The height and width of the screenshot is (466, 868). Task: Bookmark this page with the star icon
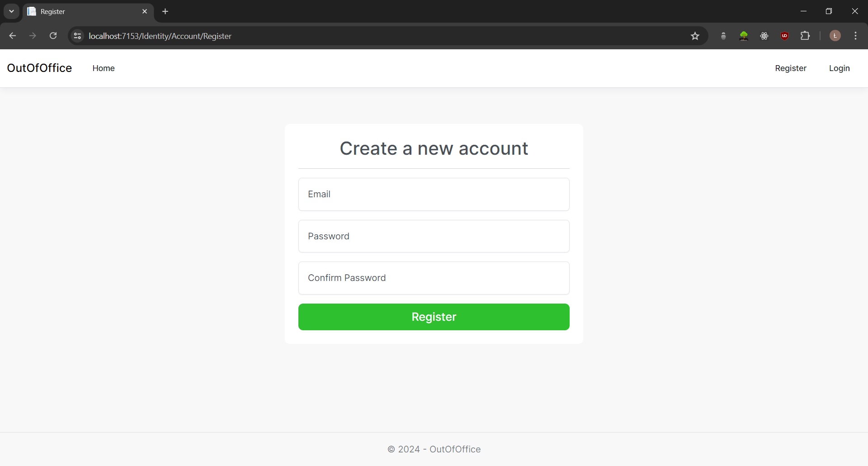695,36
